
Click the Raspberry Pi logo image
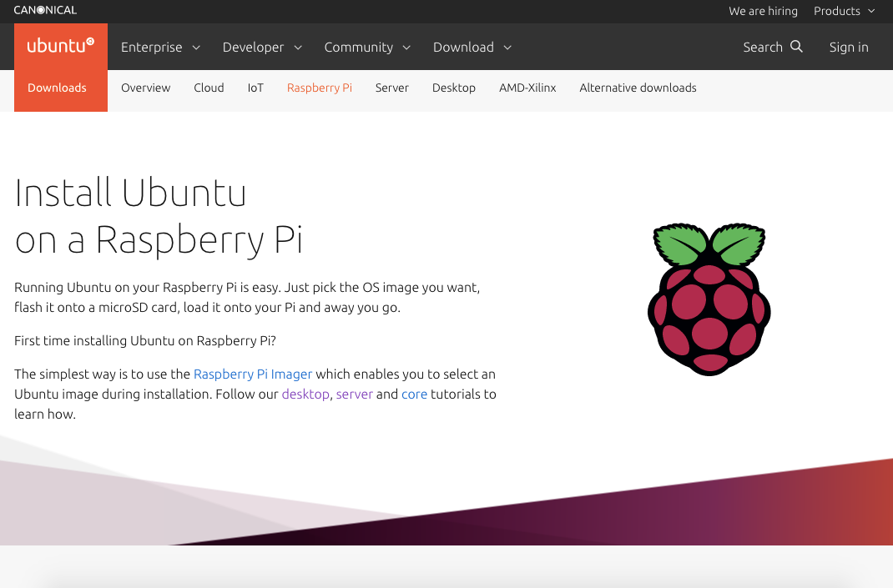709,299
